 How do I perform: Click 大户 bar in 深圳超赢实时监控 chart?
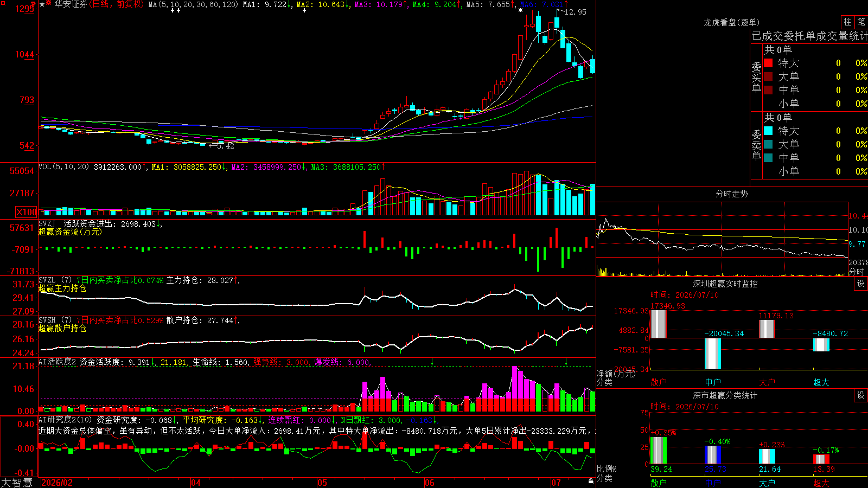767,329
